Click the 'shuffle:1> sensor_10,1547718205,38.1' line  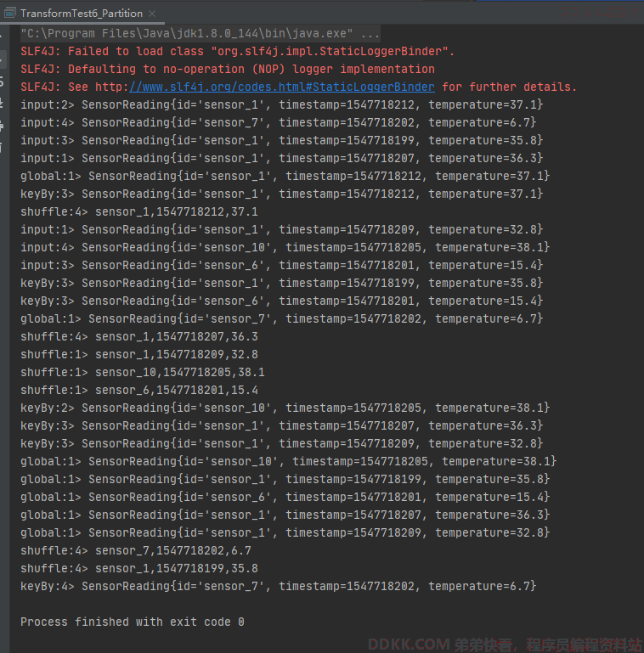pyautogui.click(x=143, y=372)
